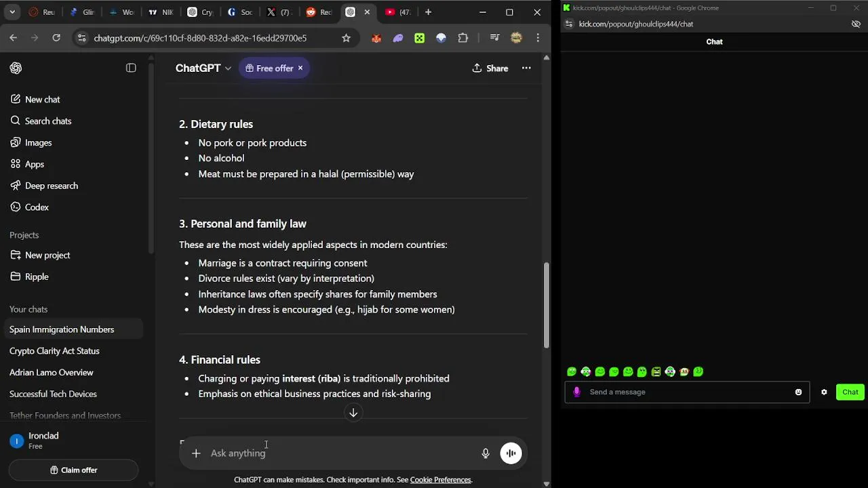
Task: Switch to the 'NIK' TradingView tab
Action: point(161,12)
